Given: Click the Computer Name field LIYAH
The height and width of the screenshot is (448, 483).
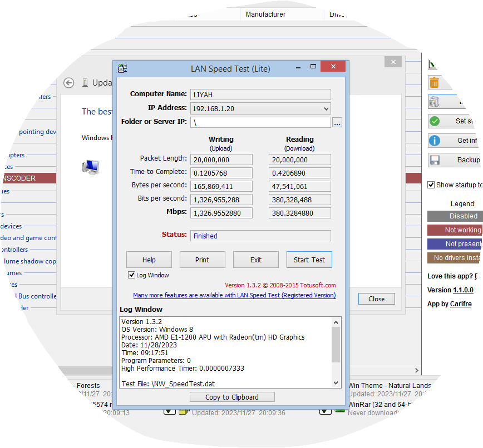Looking at the screenshot, I should tap(260, 94).
